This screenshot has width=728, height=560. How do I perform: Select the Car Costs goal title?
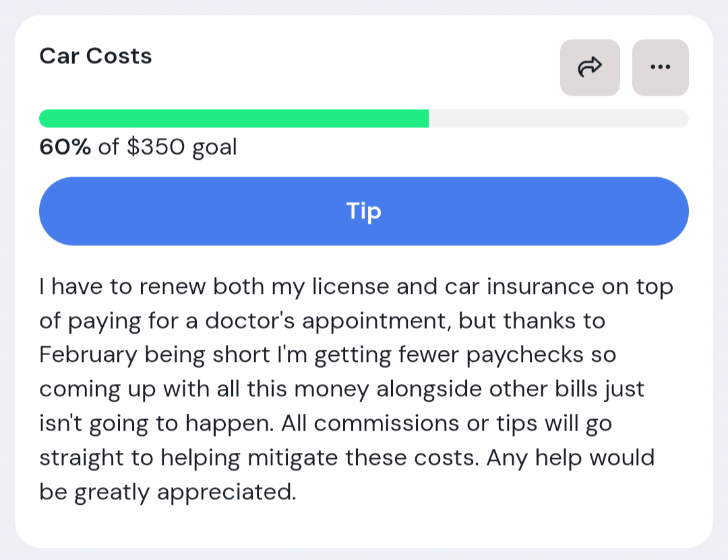coord(96,56)
